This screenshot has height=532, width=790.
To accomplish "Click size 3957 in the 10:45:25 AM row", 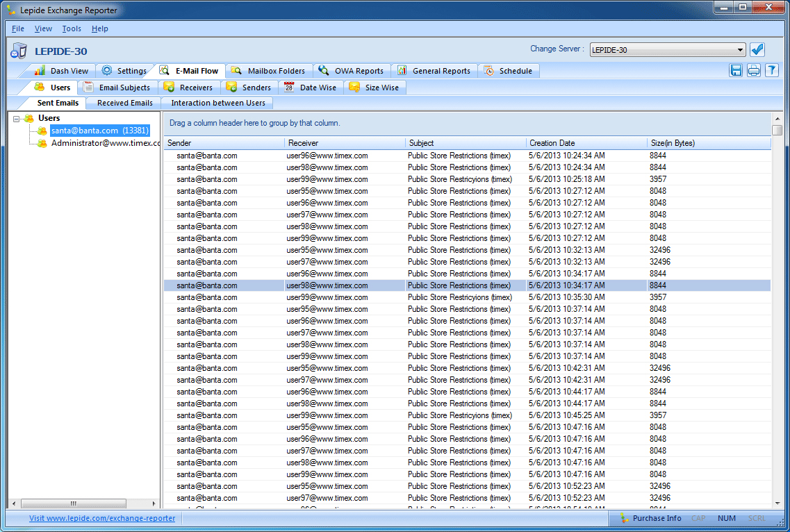I will point(657,415).
